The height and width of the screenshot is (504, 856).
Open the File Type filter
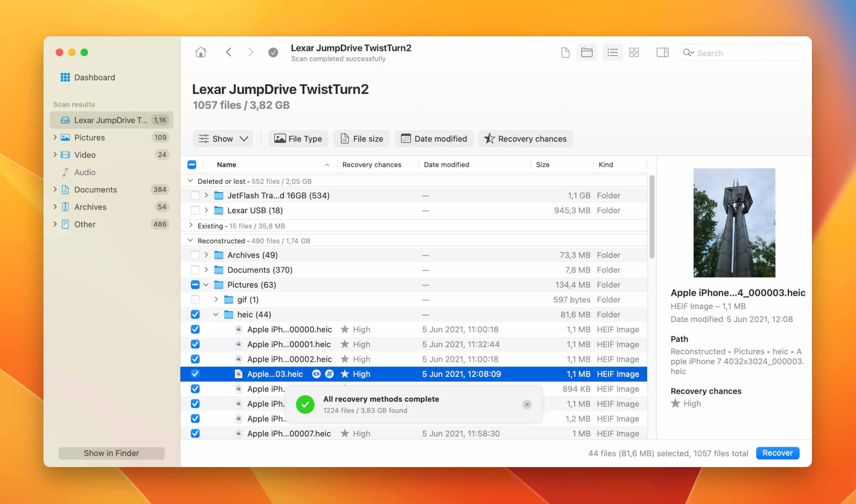point(298,138)
